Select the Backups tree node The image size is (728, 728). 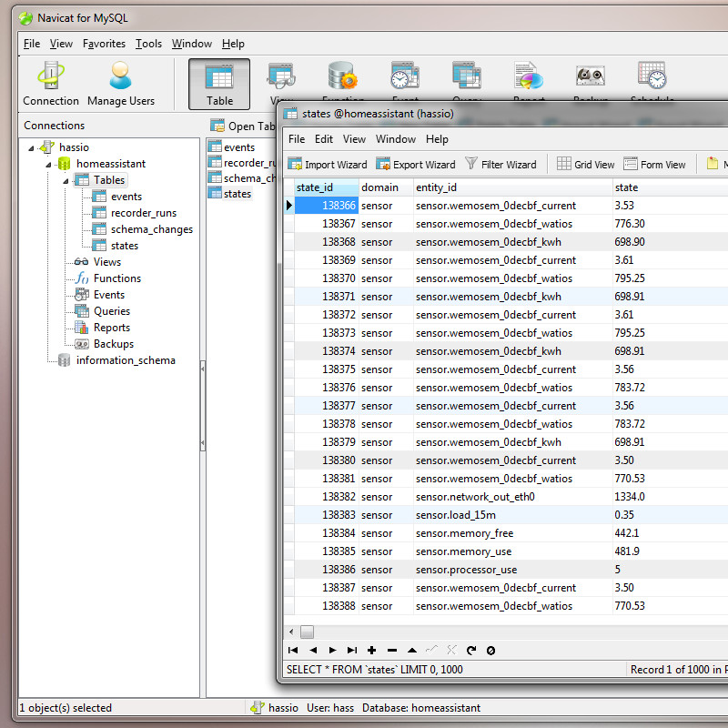[x=113, y=344]
